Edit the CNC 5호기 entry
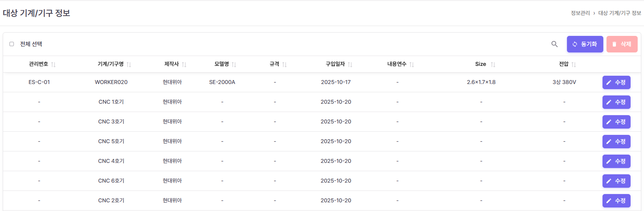Screen dimensions: 644x211 (x=616, y=142)
